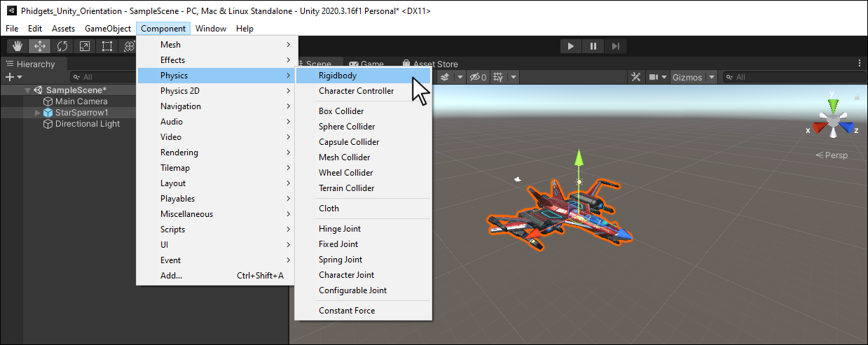Open the Scene camera dropdown arrow
Image resolution: width=868 pixels, height=345 pixels.
tap(664, 77)
